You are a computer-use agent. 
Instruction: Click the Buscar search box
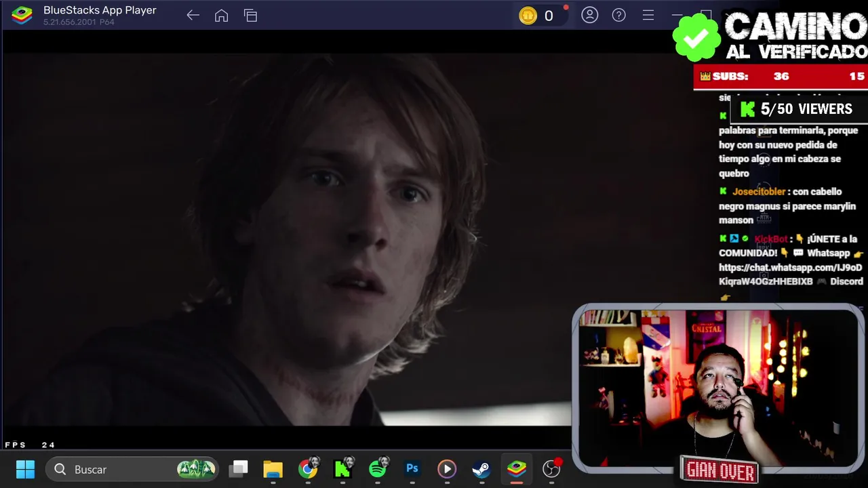tap(132, 469)
